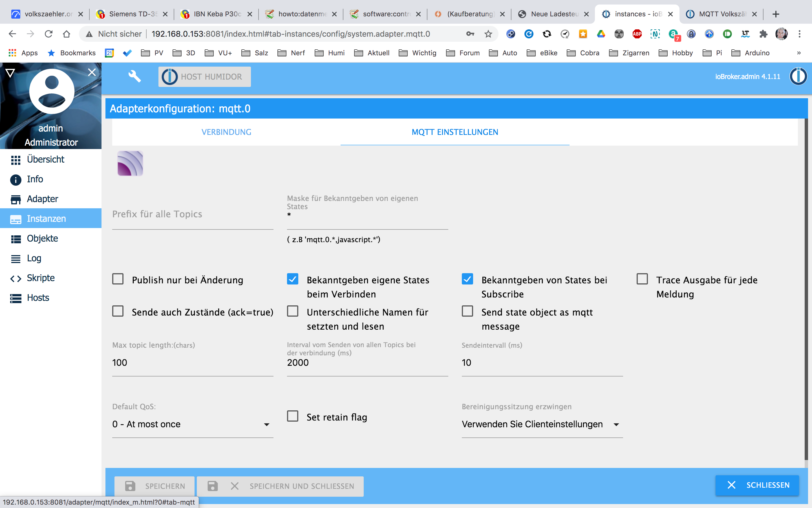The image size is (812, 508).
Task: Click the Sendeintervall (ms) field
Action: click(542, 363)
